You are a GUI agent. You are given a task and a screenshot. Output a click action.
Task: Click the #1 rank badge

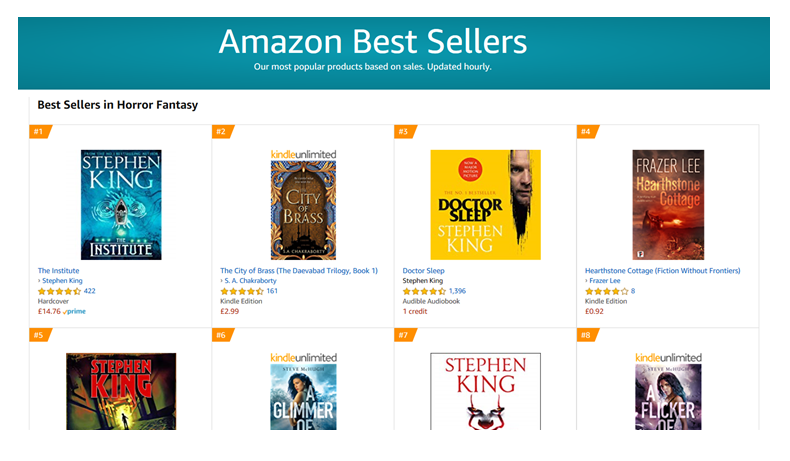click(40, 132)
